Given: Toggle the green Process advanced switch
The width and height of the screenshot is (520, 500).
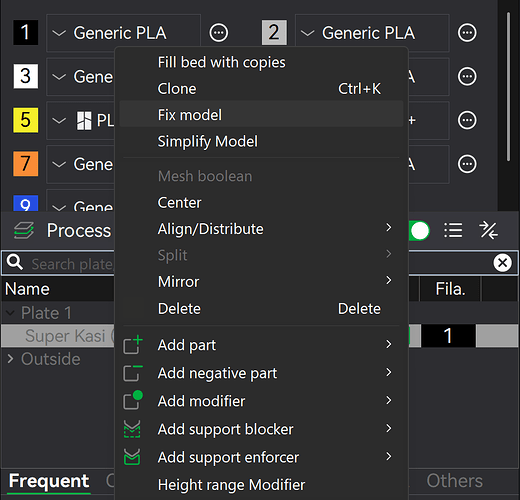Looking at the screenshot, I should [x=419, y=230].
